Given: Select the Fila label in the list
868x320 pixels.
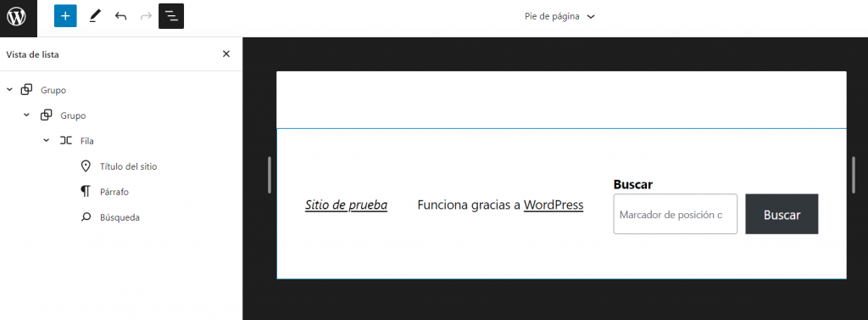Looking at the screenshot, I should point(87,141).
